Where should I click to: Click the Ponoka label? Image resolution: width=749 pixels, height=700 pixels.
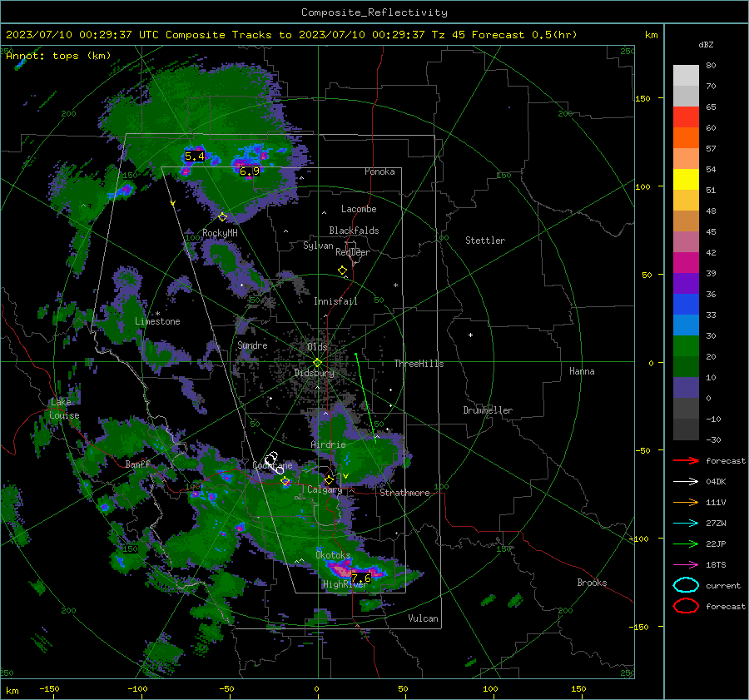point(379,171)
